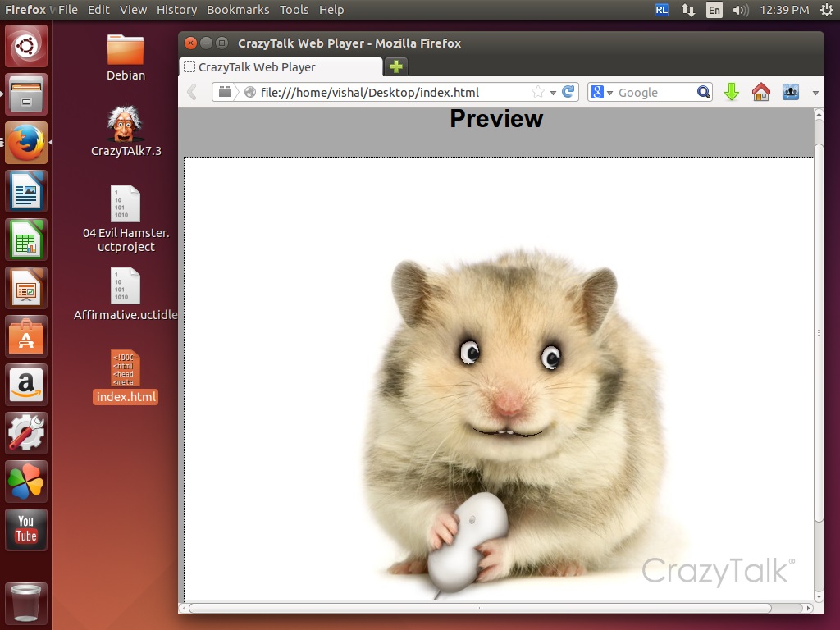840x630 pixels.
Task: Open the File menu
Action: (x=68, y=10)
